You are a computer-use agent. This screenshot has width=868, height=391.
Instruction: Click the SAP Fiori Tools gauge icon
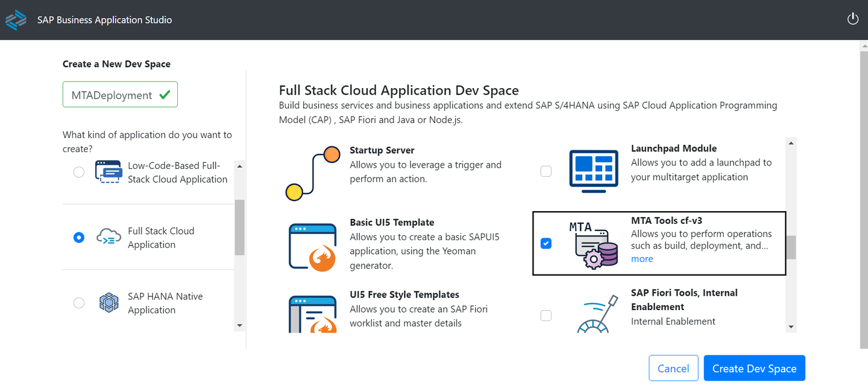(x=598, y=314)
